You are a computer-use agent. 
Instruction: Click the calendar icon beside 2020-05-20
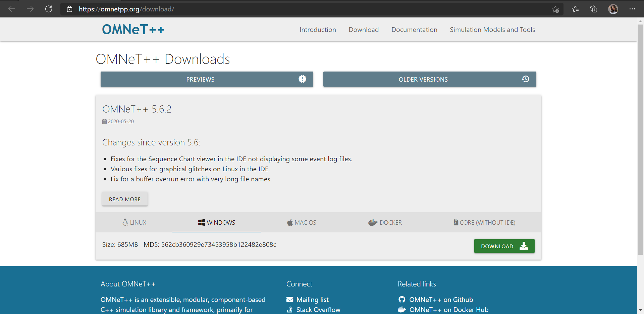(104, 121)
